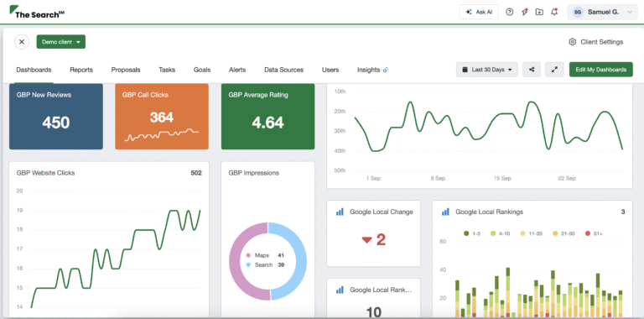Click the Google Local Change chart icon
644x319 pixels.
point(340,212)
